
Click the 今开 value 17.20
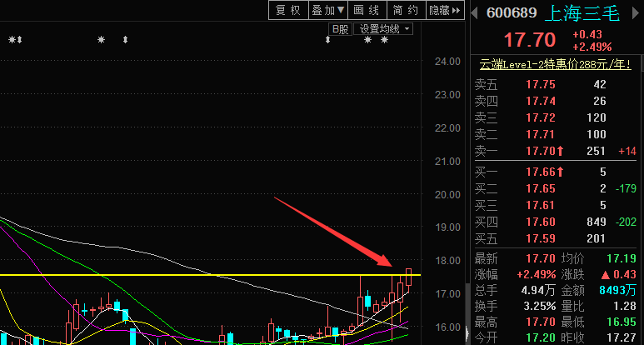click(x=541, y=337)
